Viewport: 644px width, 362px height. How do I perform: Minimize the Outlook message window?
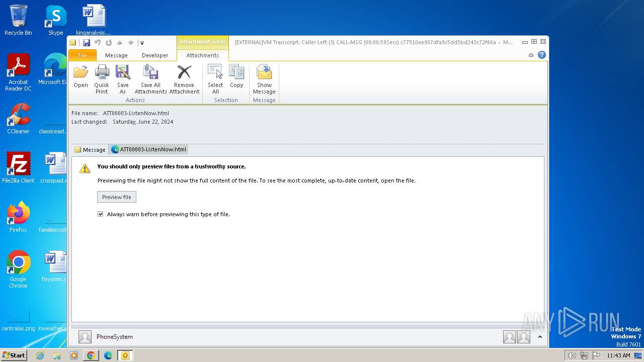click(525, 42)
